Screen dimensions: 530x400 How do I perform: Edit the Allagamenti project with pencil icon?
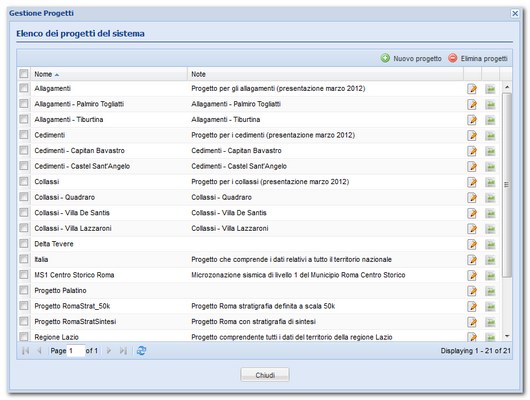472,89
